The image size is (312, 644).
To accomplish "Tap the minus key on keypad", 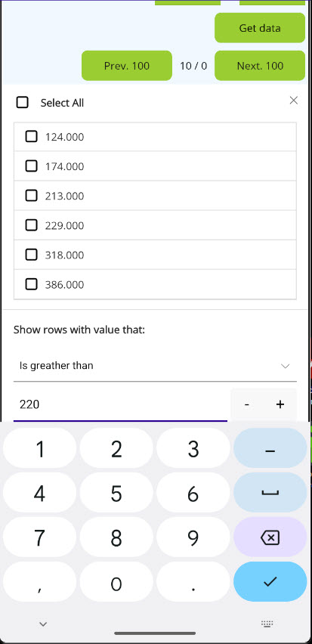I will (270, 448).
